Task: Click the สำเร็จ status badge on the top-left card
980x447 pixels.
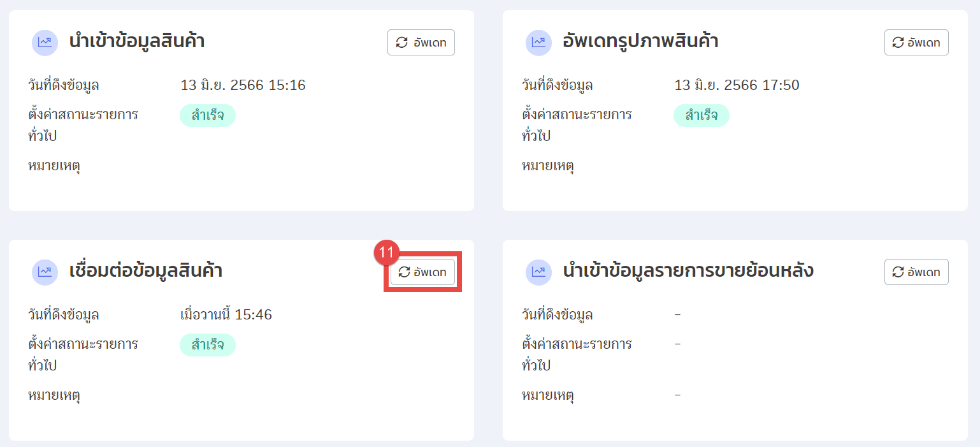Action: [x=208, y=115]
